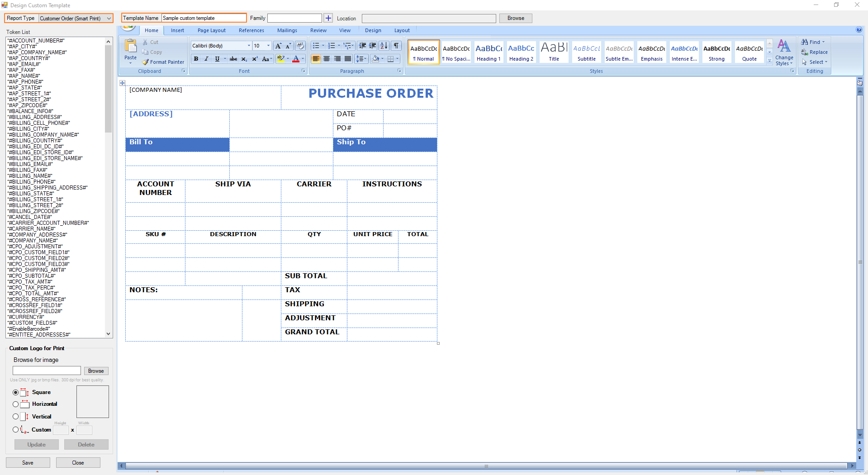This screenshot has width=868, height=475.
Task: Apply strikethrough text formatting
Action: click(x=233, y=59)
